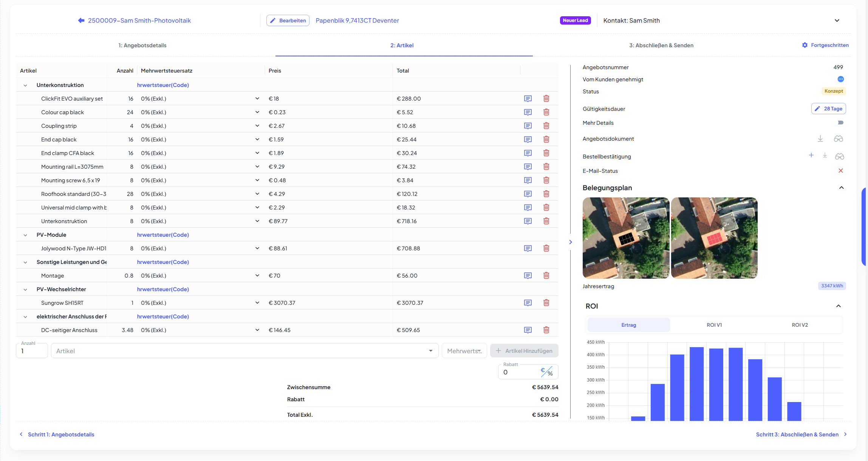Open comment for Sungrow SH15RT
Screen dimensions: 868x461
[528, 303]
